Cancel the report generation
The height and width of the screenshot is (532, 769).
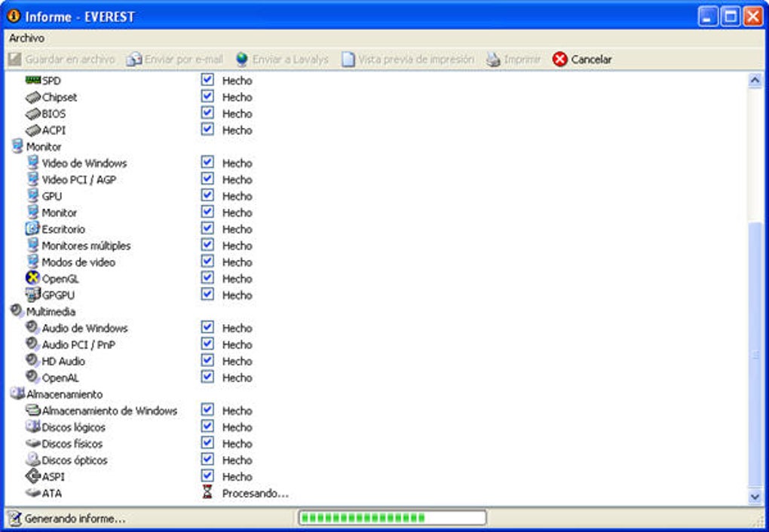(x=582, y=60)
